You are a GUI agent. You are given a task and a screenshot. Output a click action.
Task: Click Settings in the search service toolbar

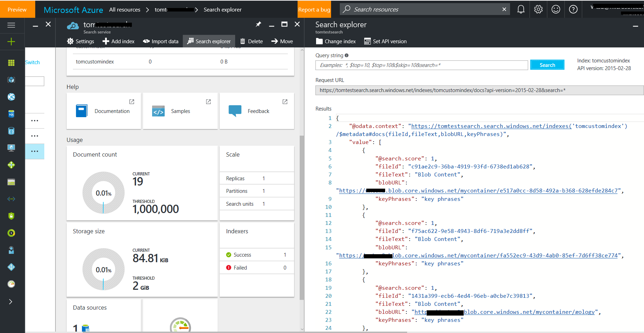[81, 41]
